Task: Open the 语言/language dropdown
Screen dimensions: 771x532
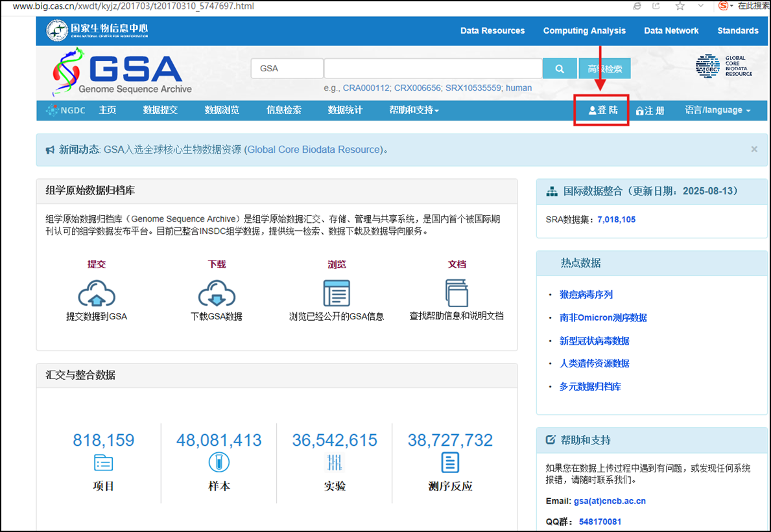Action: [716, 110]
